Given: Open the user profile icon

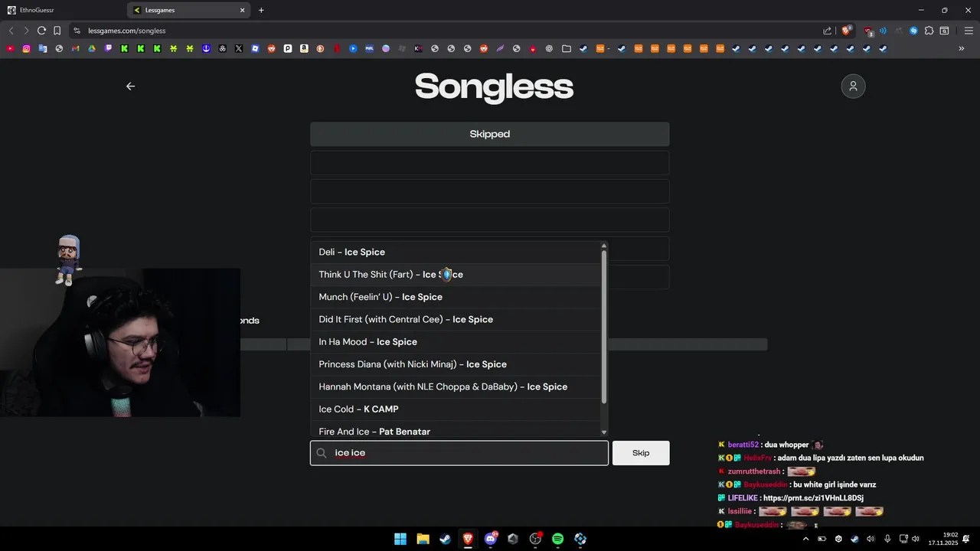Looking at the screenshot, I should [x=853, y=86].
